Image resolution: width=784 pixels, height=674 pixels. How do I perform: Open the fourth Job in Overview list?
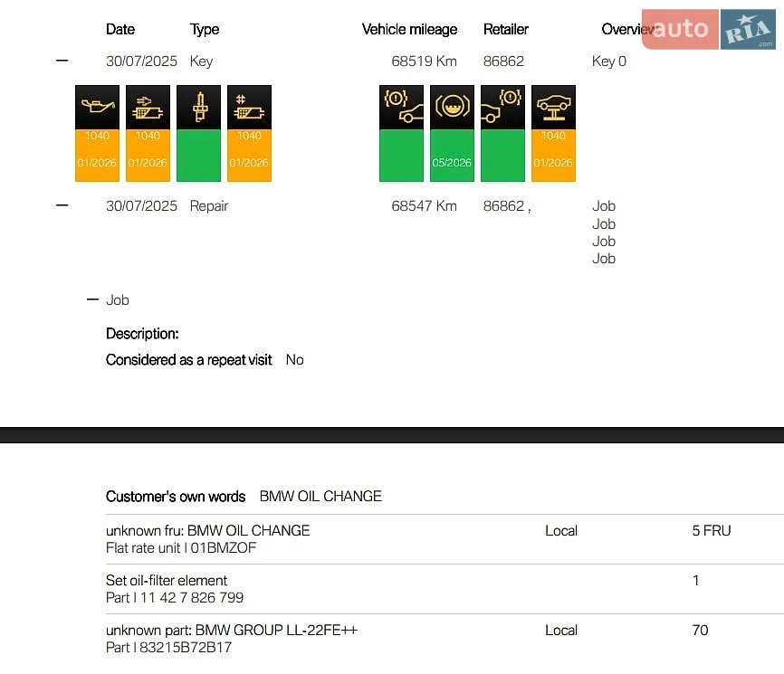point(604,259)
